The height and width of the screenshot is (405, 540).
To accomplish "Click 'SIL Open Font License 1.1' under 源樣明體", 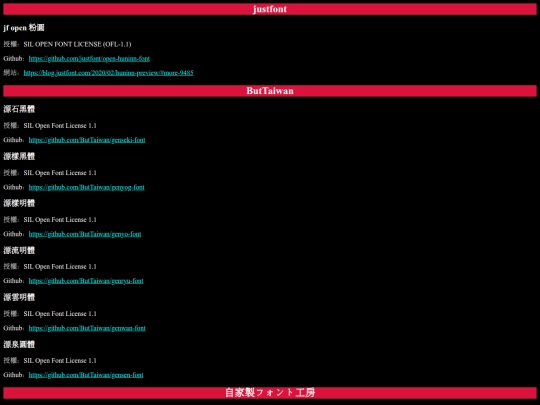I will [x=60, y=219].
